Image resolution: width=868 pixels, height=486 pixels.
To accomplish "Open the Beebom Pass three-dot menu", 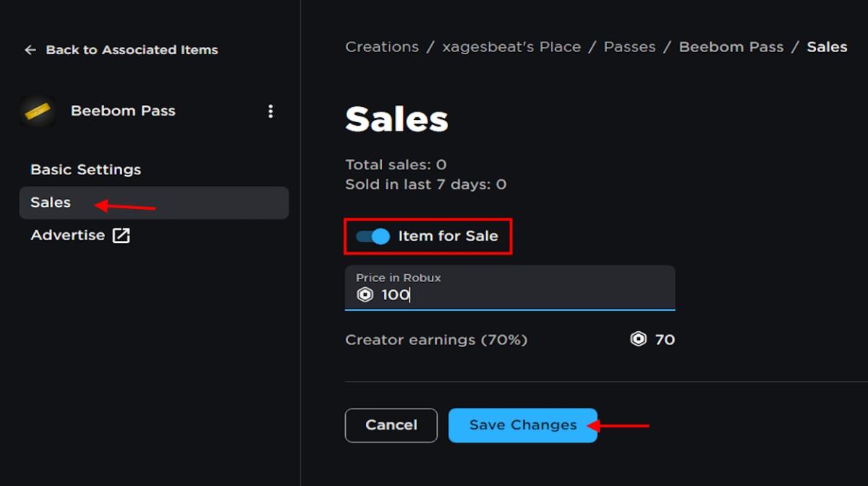I will 271,111.
